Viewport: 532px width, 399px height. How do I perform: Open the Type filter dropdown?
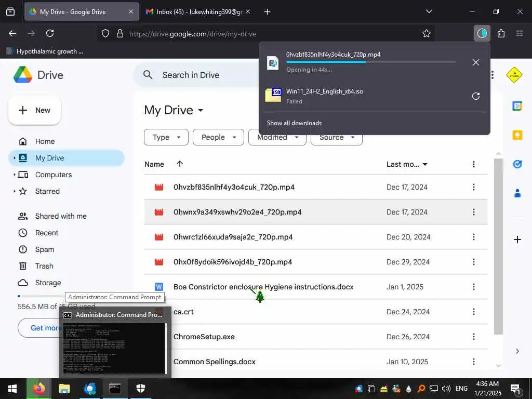click(x=166, y=137)
